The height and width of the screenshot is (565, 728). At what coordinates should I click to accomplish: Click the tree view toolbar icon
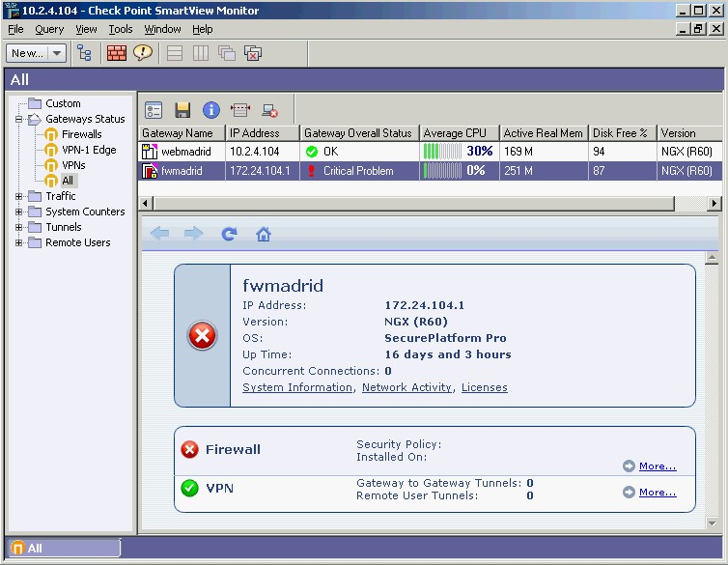[85, 53]
